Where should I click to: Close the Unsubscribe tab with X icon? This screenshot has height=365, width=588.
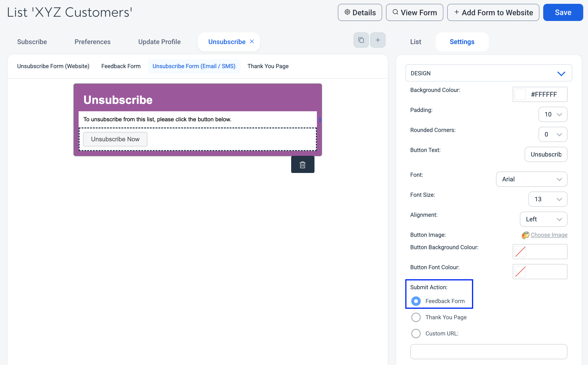(x=252, y=41)
